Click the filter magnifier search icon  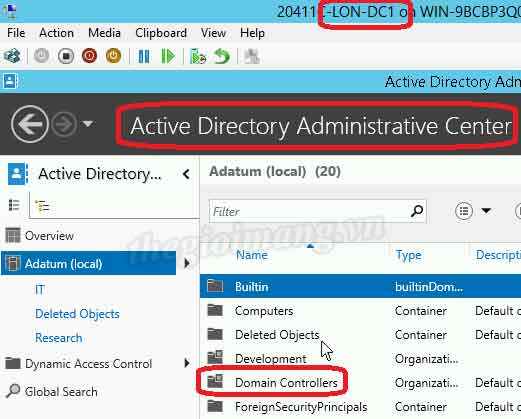point(417,211)
